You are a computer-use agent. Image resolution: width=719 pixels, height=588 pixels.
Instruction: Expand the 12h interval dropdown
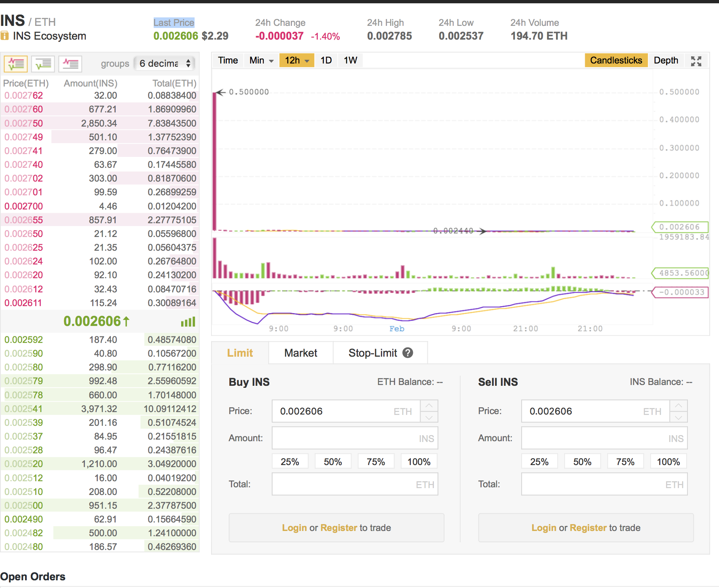pos(297,60)
